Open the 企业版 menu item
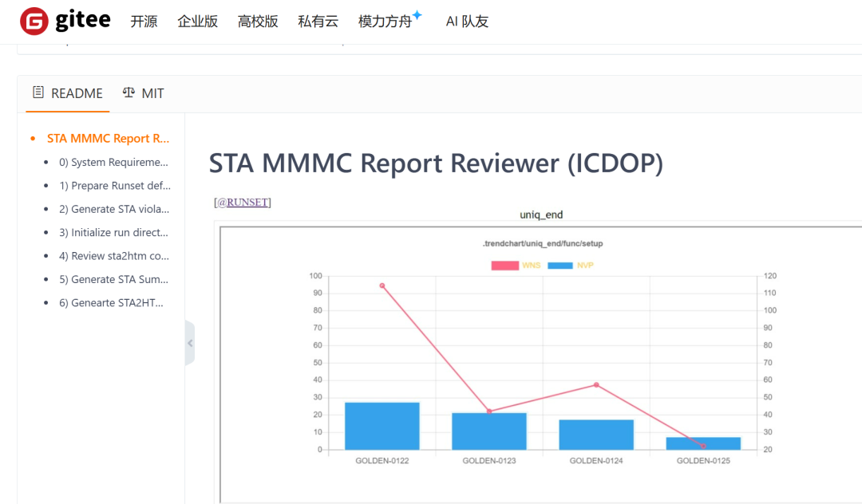This screenshot has height=504, width=862. [197, 22]
